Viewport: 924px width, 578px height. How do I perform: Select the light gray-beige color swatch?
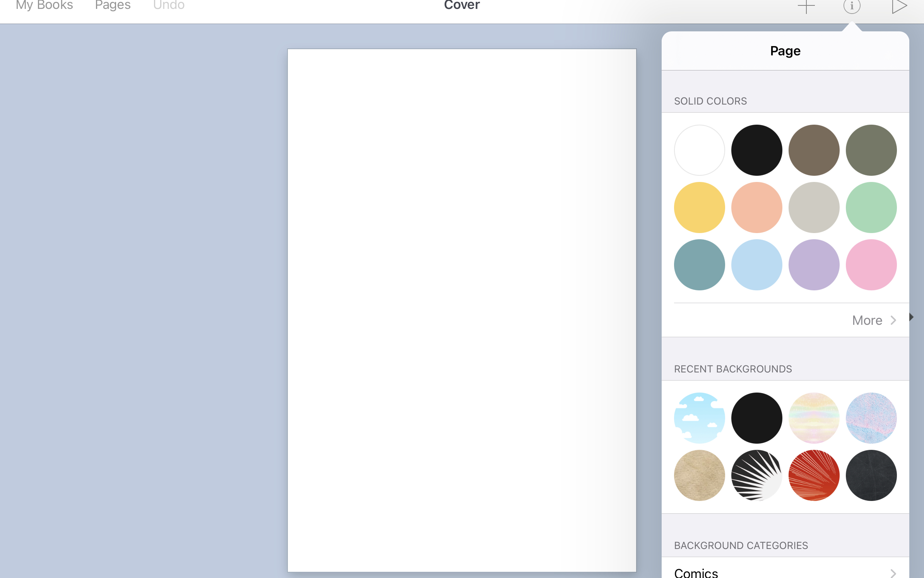814,208
